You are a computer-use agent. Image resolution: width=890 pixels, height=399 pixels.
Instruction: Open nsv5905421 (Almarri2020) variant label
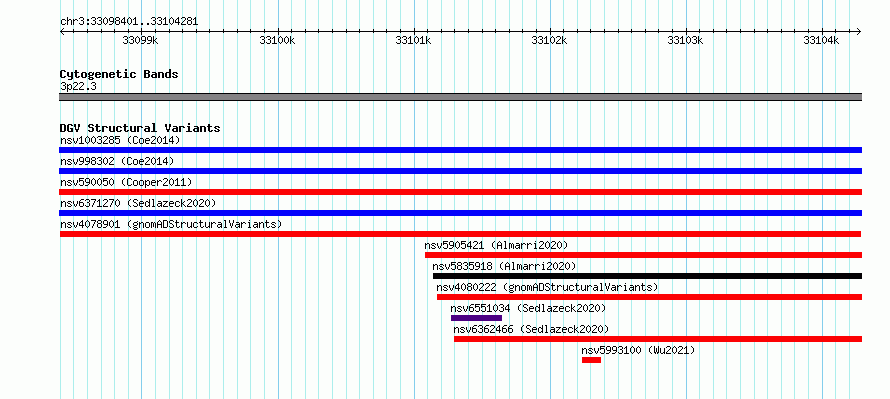(x=496, y=245)
